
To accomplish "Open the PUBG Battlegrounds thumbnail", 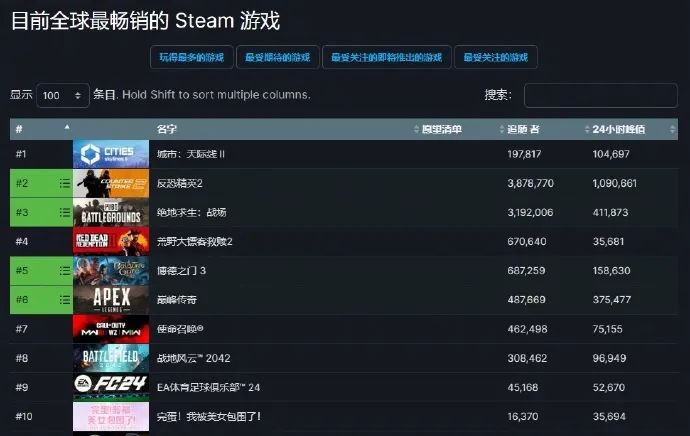I will tap(111, 213).
